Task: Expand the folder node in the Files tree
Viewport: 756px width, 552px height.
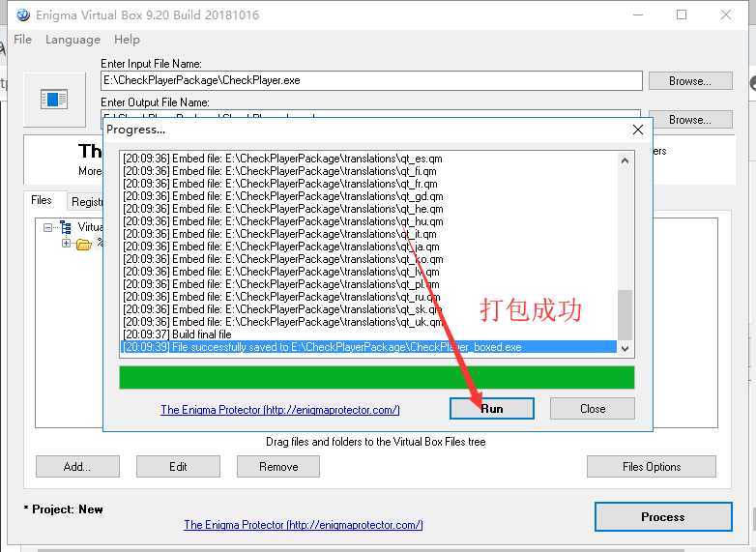Action: coord(66,243)
